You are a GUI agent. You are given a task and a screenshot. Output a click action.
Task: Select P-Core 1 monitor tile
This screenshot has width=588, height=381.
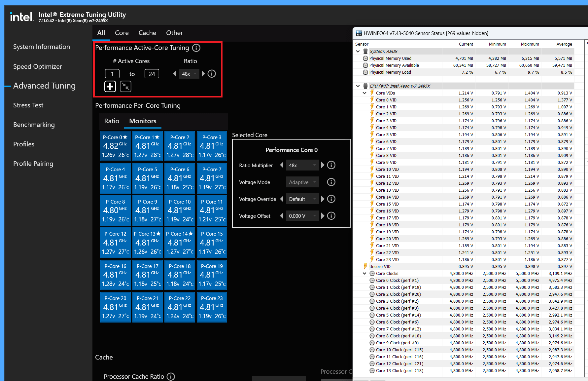point(148,146)
